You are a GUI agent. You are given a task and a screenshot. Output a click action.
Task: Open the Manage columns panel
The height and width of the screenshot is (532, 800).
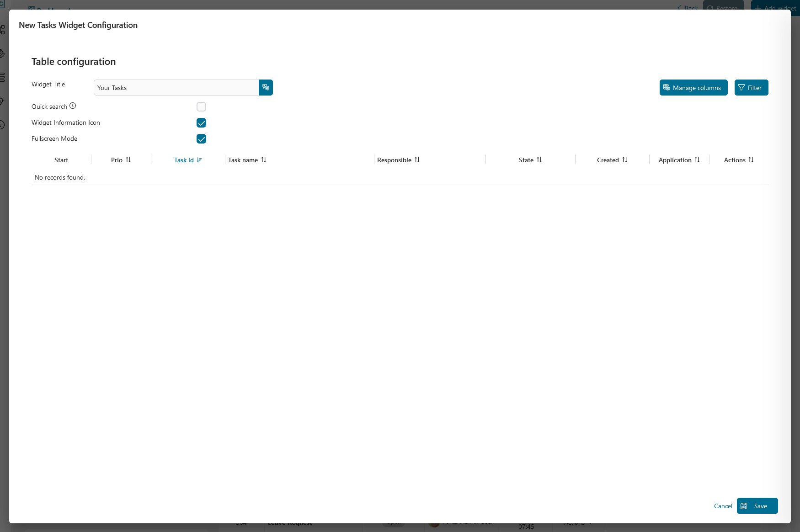tap(693, 88)
